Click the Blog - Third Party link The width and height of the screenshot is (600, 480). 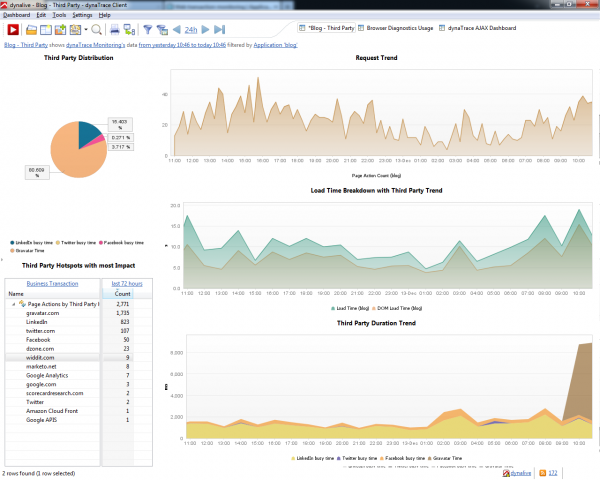tap(26, 45)
